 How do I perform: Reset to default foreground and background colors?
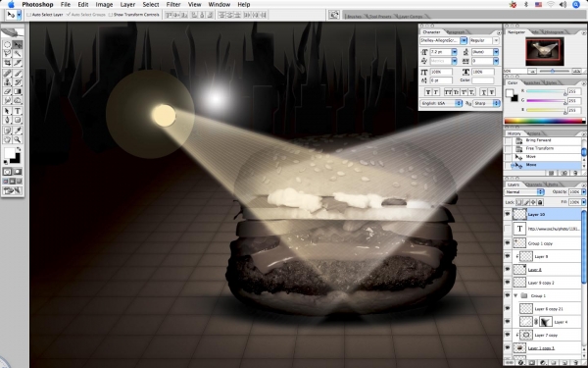click(x=5, y=162)
